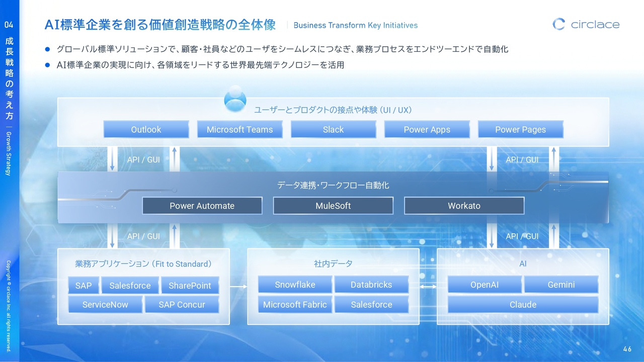Click the page number 46
This screenshot has width=644, height=362.
tap(627, 349)
